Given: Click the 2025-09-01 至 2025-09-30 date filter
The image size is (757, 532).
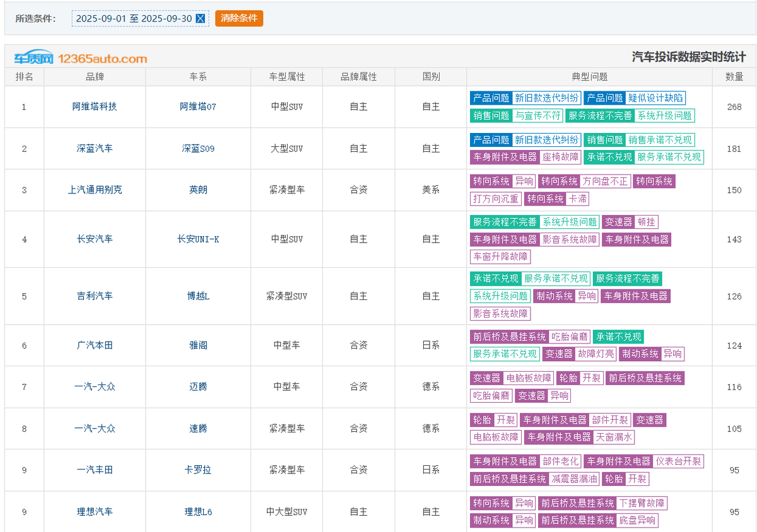Looking at the screenshot, I should click(x=134, y=19).
